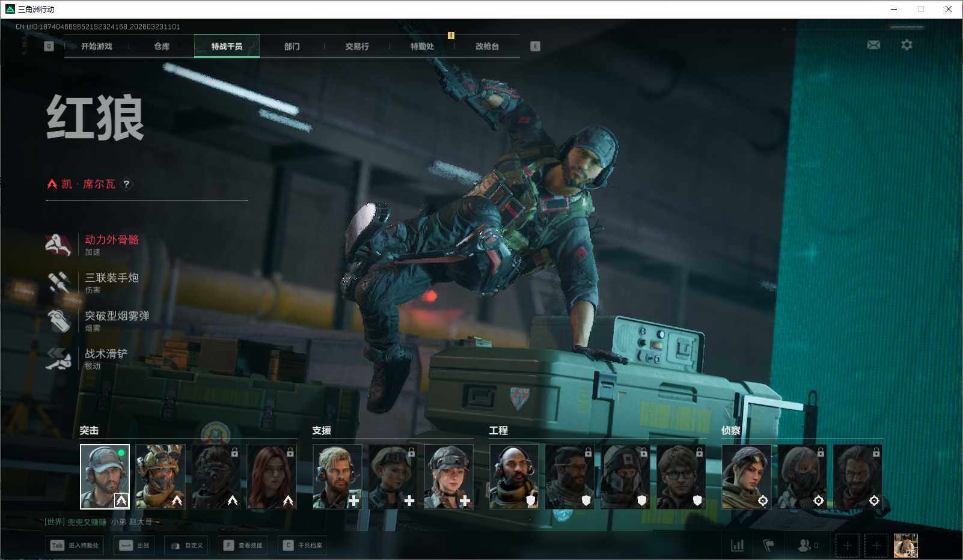
Task: Click the flag icon in bottom bar
Action: click(768, 546)
